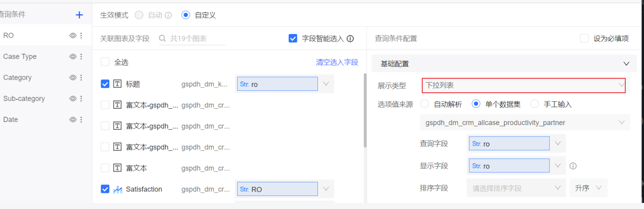
Task: Open more options menu for Case Type
Action: (x=81, y=56)
